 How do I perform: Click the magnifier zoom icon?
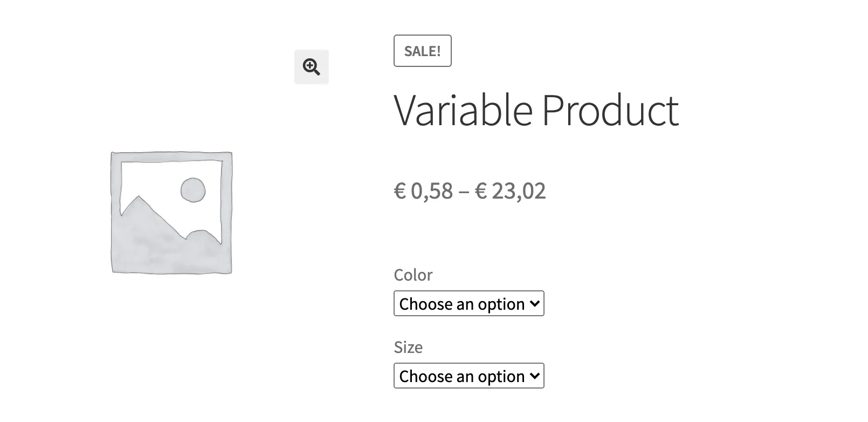(312, 67)
